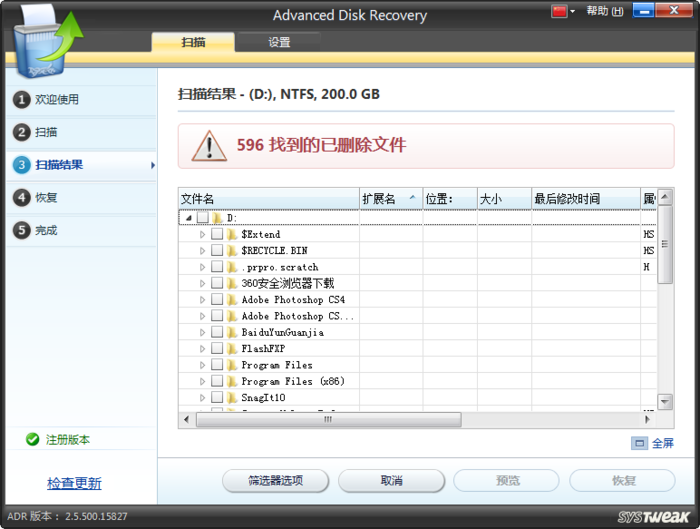The height and width of the screenshot is (529, 700).
Task: Go to step 4 恢复
Action: 81,197
